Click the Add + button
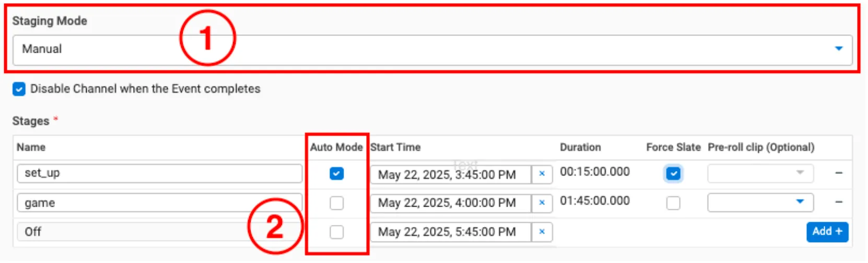Screen dimensions: 868x263 [x=827, y=232]
